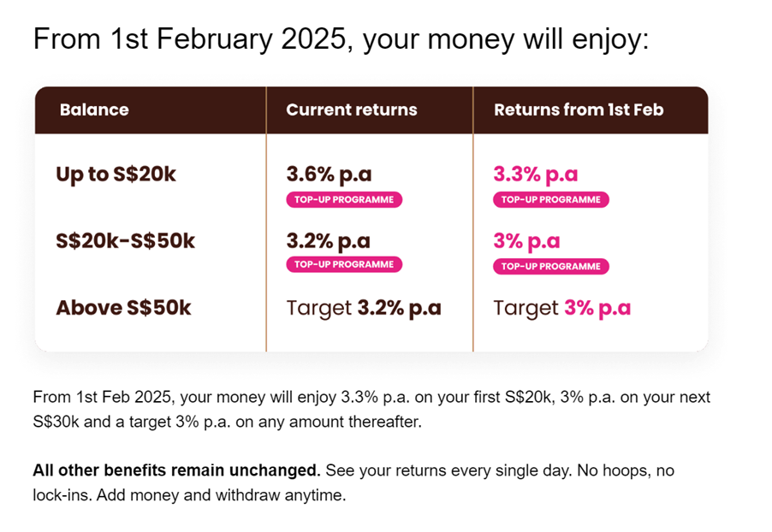The width and height of the screenshot is (772, 532).
Task: Click the bold All other benefits remain unchanged text
Action: click(177, 470)
